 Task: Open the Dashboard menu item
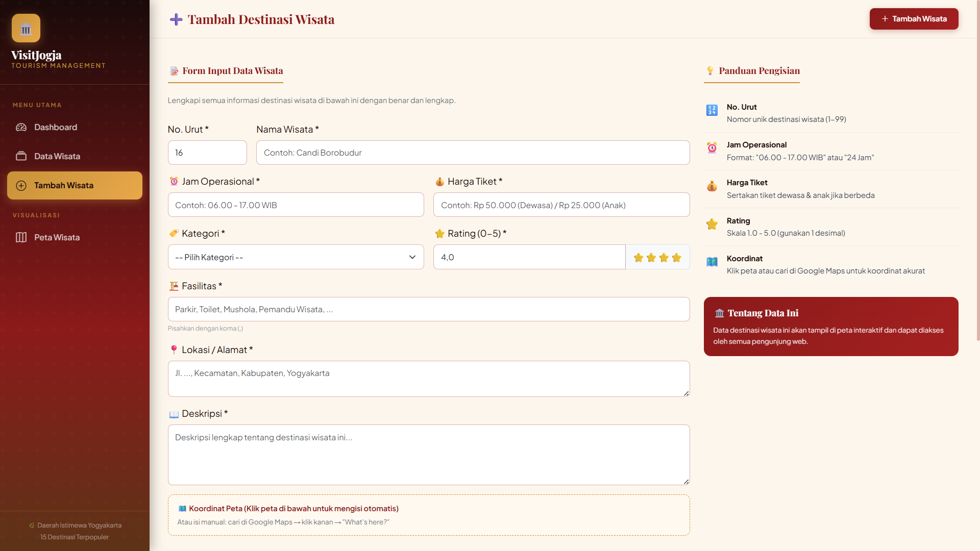(75, 127)
